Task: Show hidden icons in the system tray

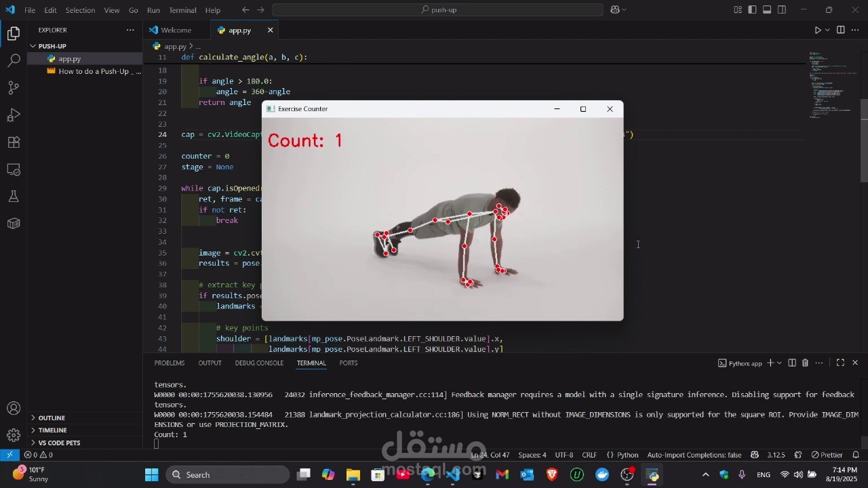Action: pyautogui.click(x=705, y=475)
